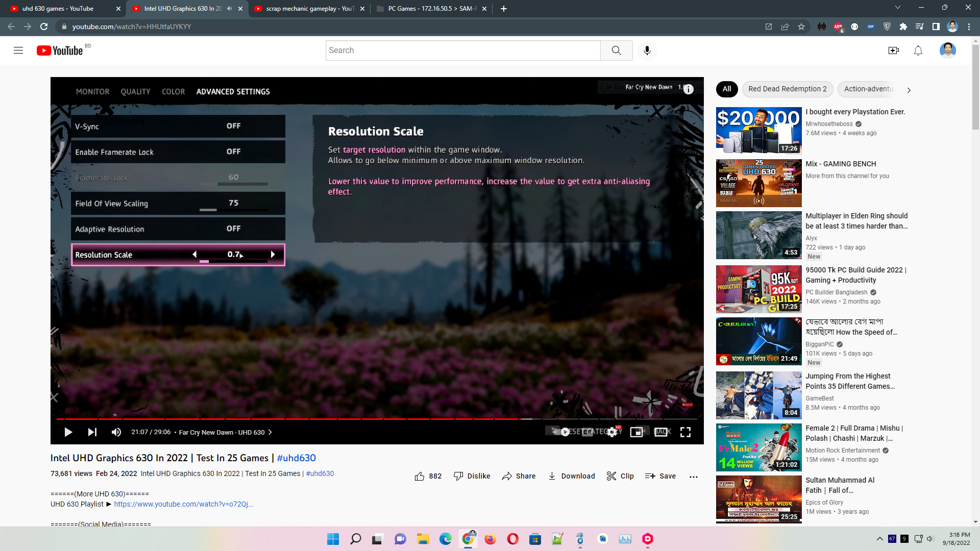
Task: Create a Clip of the video
Action: coord(620,476)
